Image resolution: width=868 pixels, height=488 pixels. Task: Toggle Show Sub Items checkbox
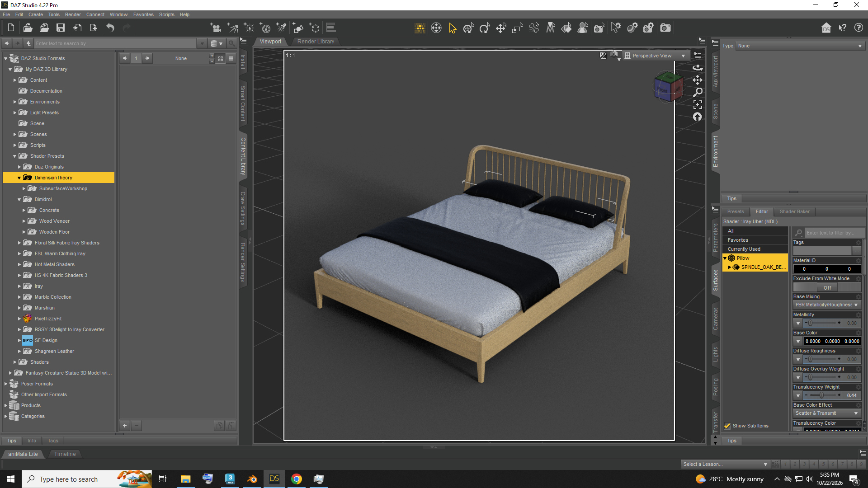(x=727, y=426)
